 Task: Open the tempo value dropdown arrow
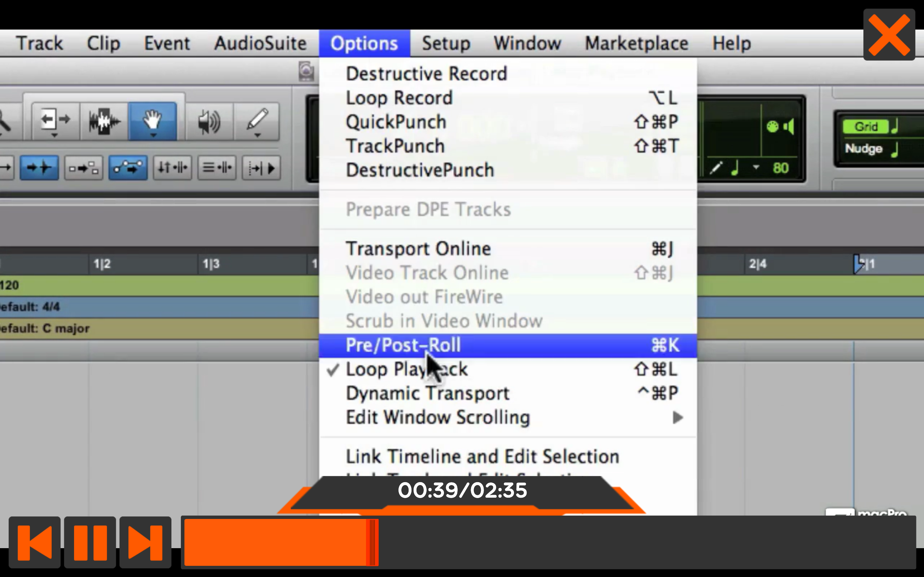pyautogui.click(x=755, y=167)
